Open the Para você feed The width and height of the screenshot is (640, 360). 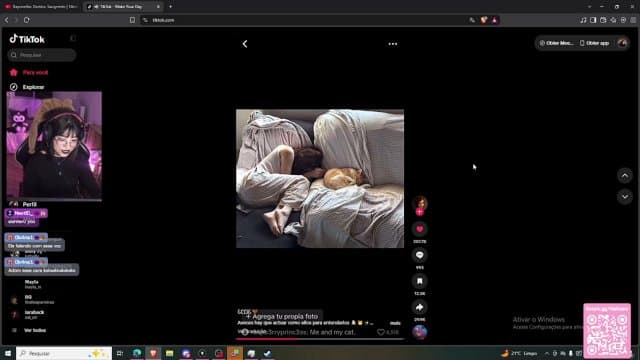tap(29, 72)
